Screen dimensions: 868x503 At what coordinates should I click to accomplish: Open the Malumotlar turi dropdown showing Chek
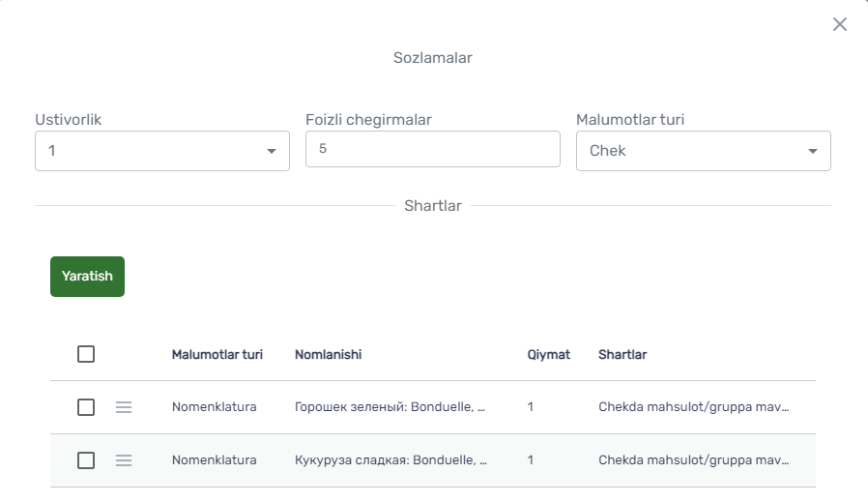(x=703, y=151)
